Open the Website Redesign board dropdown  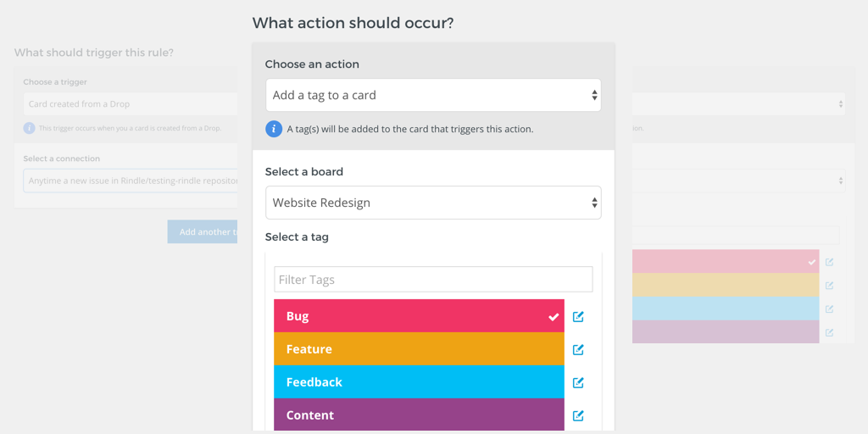coord(433,203)
